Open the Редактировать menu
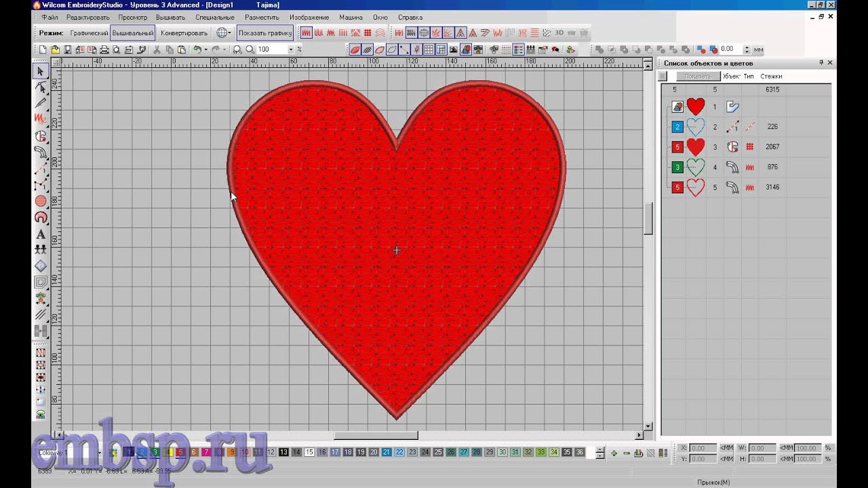 tap(87, 17)
